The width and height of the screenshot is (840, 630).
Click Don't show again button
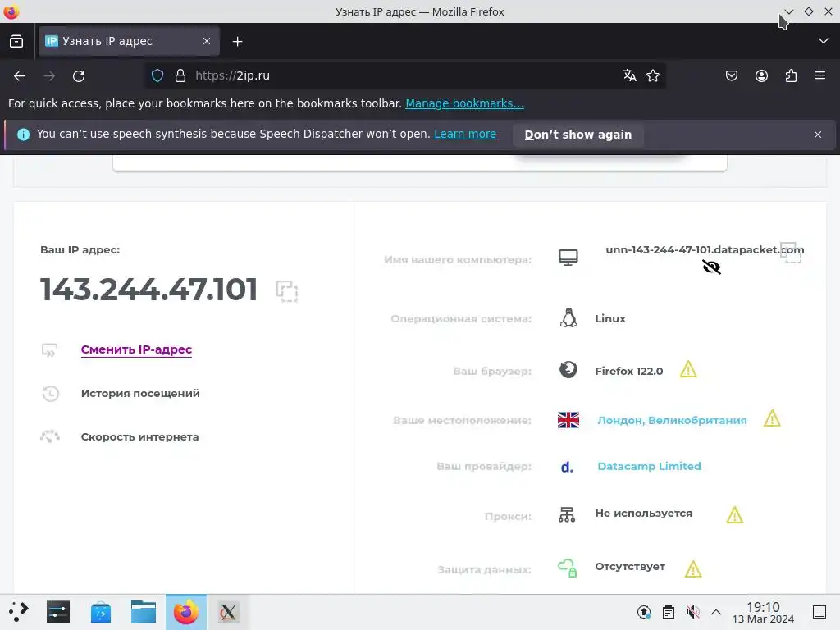point(578,135)
